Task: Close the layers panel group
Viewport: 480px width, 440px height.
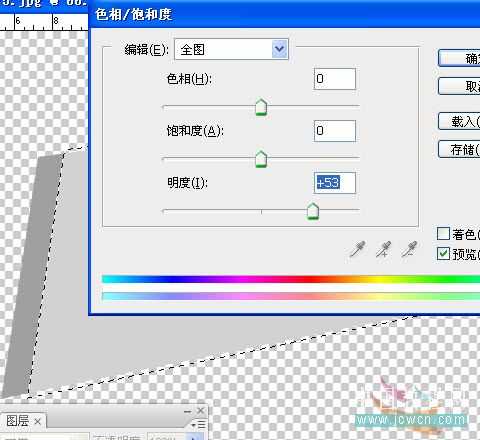Action: [200, 411]
